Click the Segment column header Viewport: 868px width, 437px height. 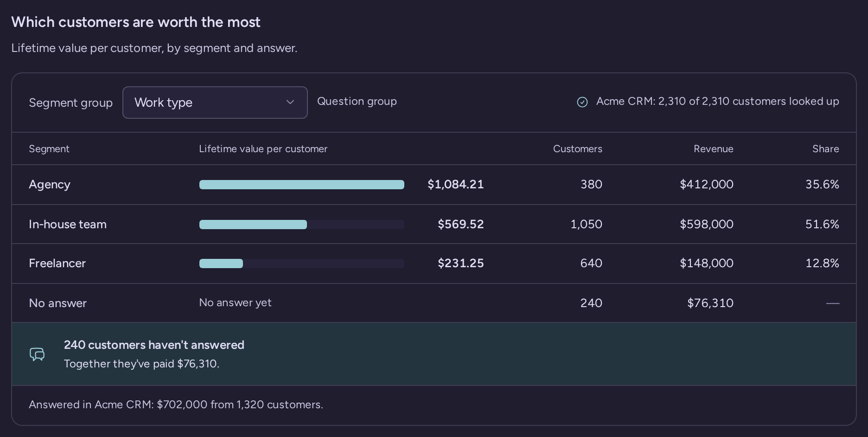click(x=49, y=149)
